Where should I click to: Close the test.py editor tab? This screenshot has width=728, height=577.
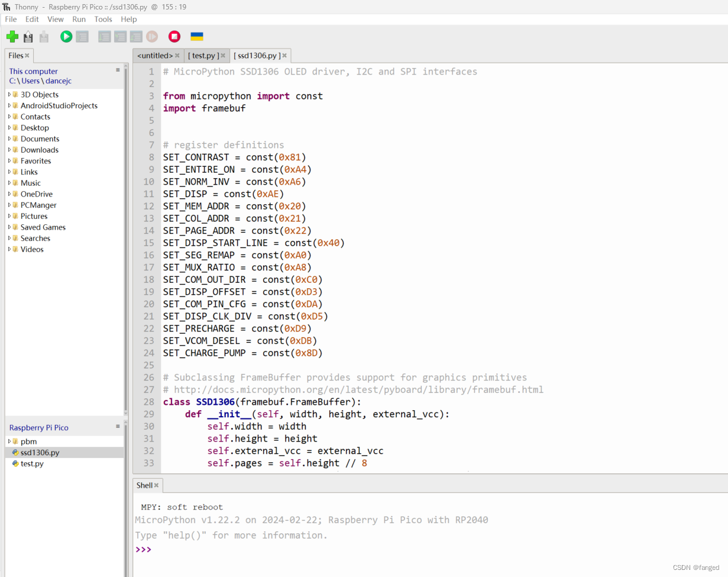223,56
